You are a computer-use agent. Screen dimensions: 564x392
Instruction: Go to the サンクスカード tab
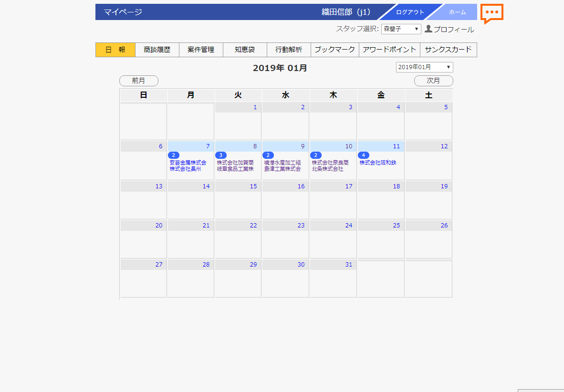tap(448, 50)
